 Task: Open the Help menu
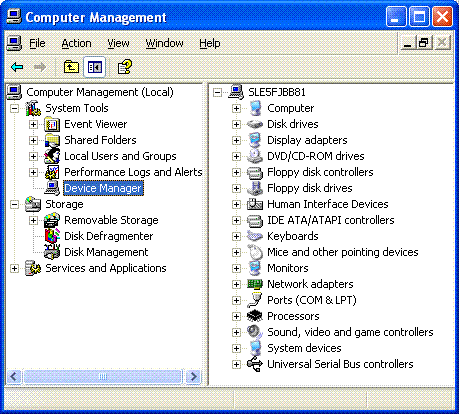click(x=210, y=43)
